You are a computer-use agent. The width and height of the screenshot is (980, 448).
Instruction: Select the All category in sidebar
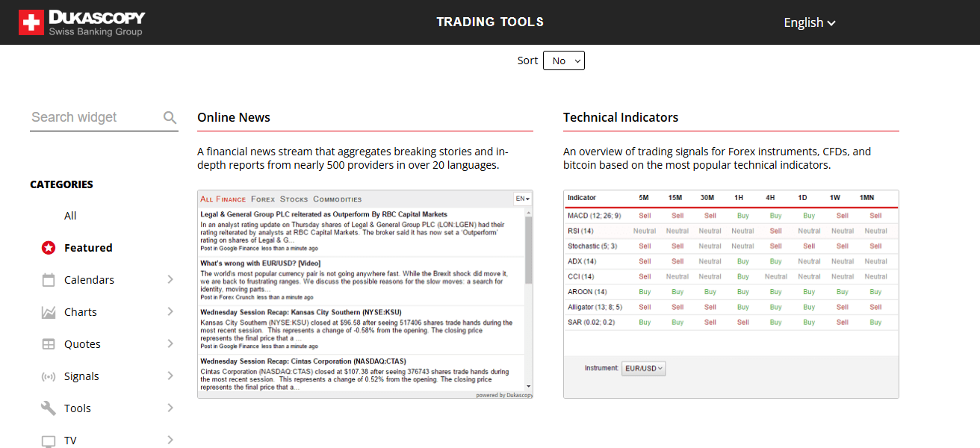coord(69,215)
